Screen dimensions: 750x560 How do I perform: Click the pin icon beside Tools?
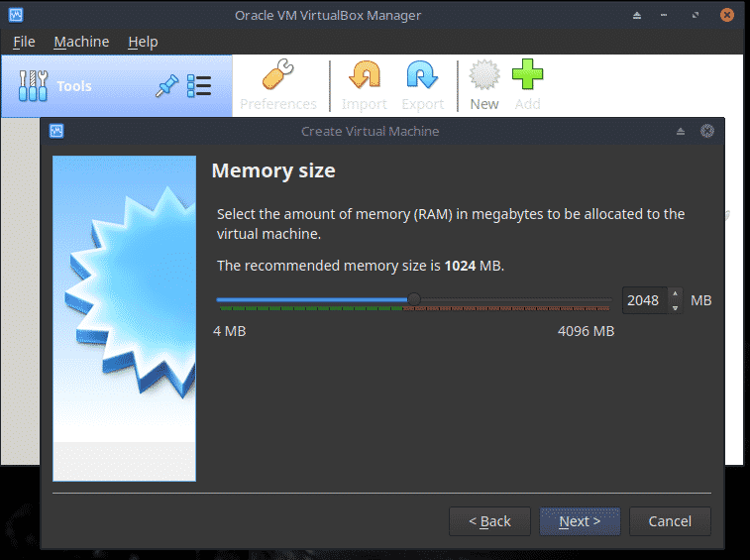click(166, 86)
